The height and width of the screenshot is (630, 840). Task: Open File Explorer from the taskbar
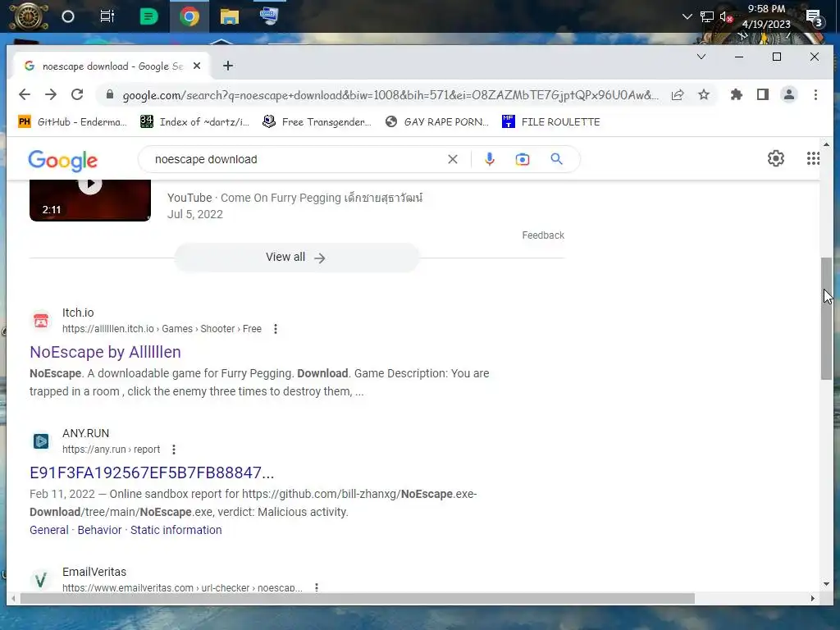[230, 16]
